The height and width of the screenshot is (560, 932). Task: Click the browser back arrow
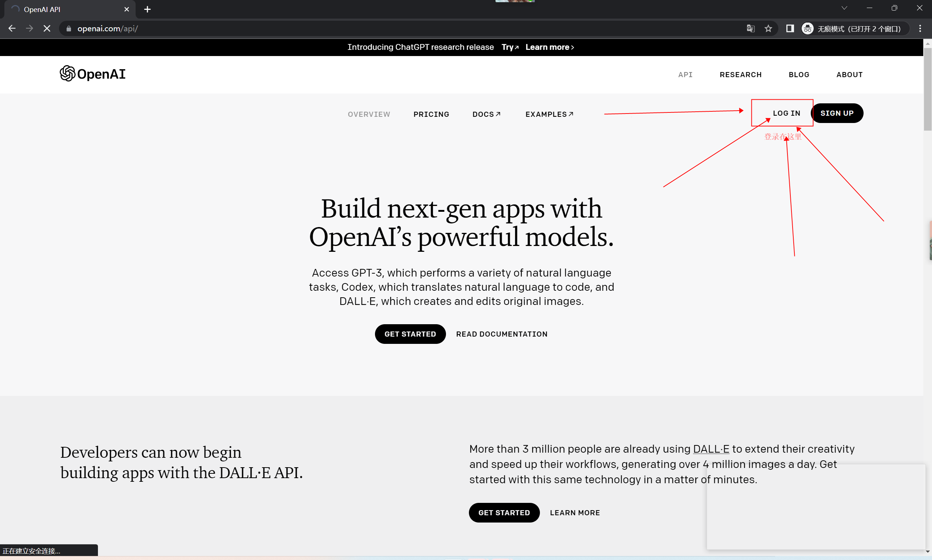point(12,29)
